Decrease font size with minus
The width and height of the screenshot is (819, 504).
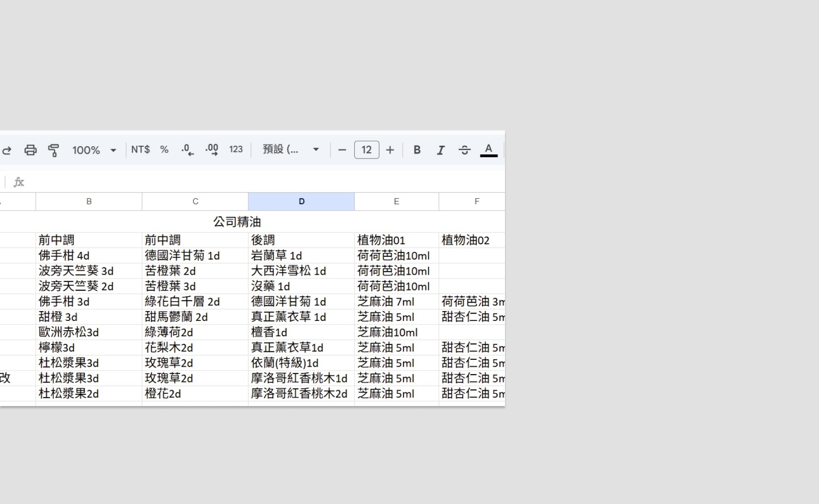pos(342,150)
